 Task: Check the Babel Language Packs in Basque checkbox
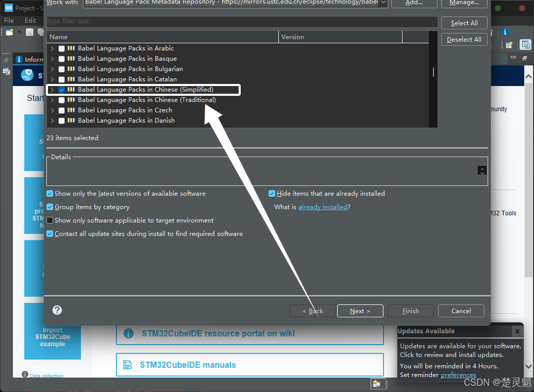[62, 59]
